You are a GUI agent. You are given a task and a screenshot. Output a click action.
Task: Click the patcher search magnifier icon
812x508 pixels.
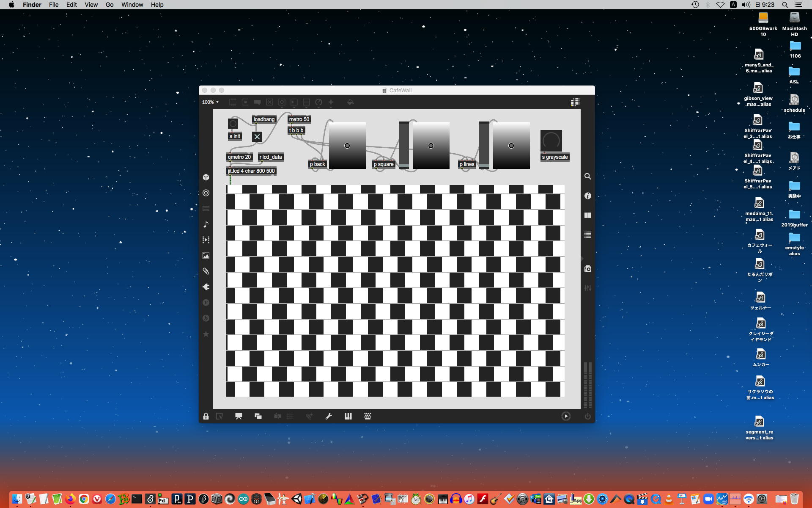click(587, 176)
